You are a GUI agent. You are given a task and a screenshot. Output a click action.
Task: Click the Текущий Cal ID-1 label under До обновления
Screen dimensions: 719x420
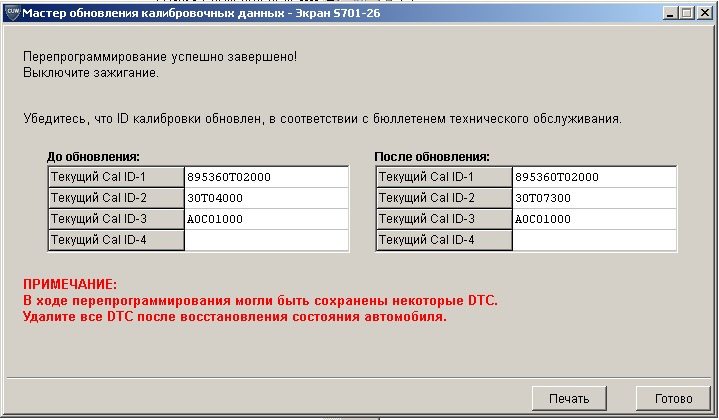(116, 177)
